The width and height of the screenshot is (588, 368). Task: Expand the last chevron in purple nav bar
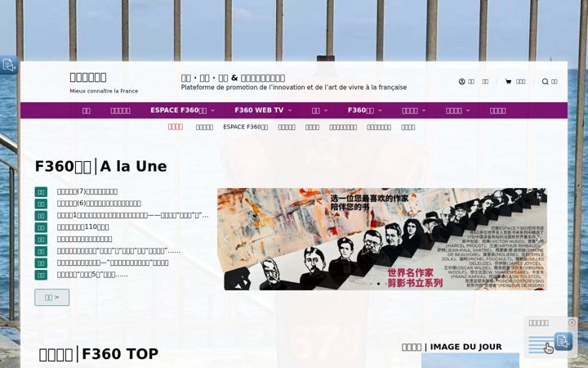coord(468,110)
